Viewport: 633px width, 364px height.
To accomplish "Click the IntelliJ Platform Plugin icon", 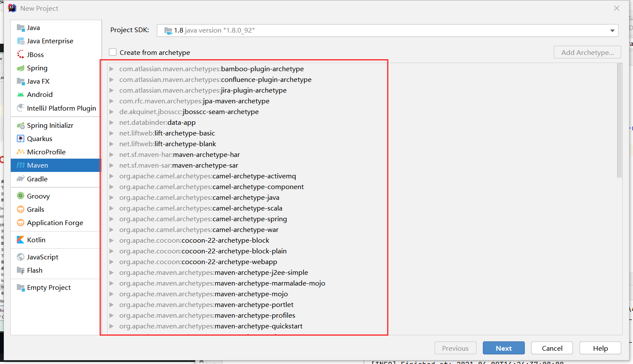I will coord(21,108).
